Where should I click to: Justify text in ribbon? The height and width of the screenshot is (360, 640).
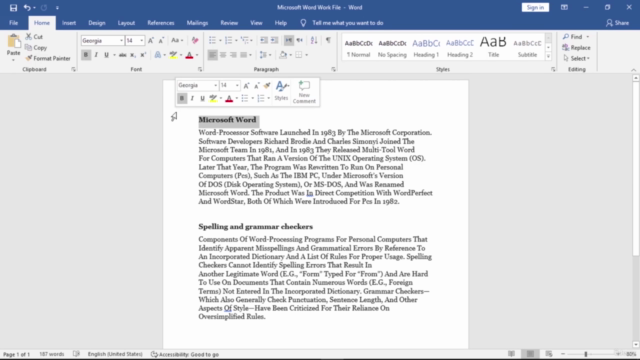click(x=244, y=55)
